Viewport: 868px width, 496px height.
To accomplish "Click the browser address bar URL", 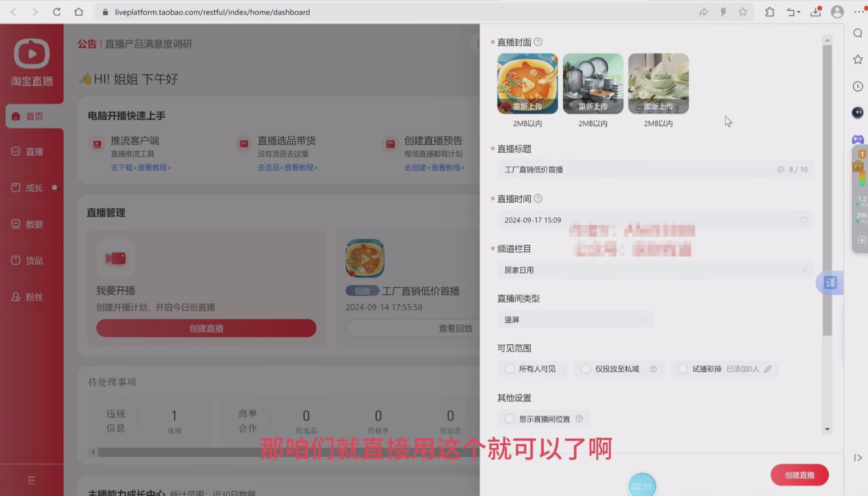I will tap(213, 12).
